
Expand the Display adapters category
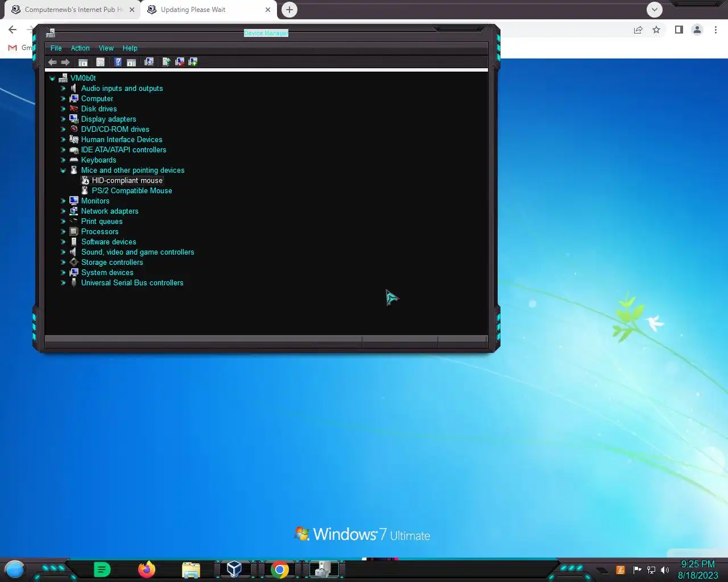pyautogui.click(x=63, y=119)
